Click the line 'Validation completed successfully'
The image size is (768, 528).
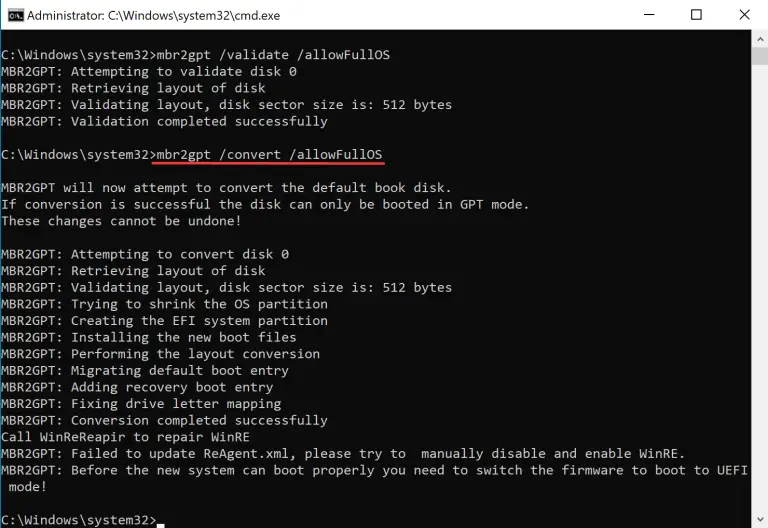click(x=164, y=121)
